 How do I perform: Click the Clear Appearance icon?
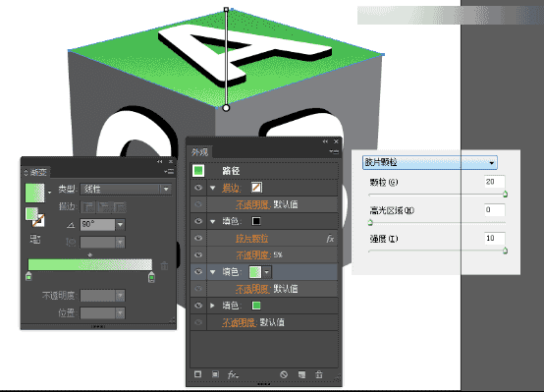284,374
